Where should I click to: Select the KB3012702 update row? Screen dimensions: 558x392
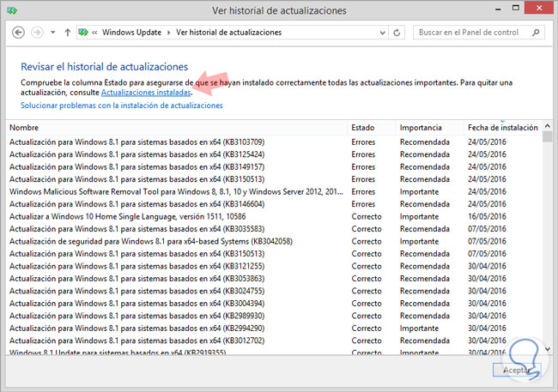click(x=274, y=341)
